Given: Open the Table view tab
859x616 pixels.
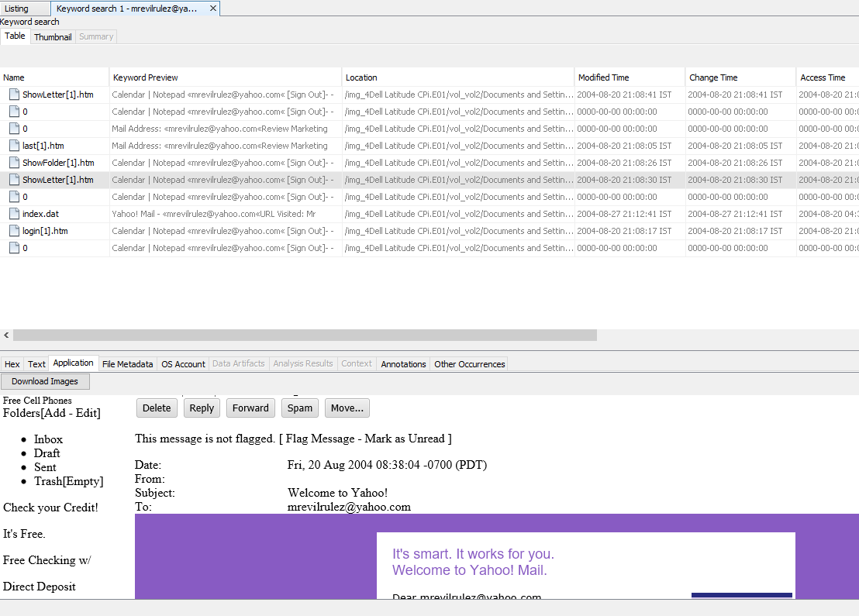Looking at the screenshot, I should point(15,36).
